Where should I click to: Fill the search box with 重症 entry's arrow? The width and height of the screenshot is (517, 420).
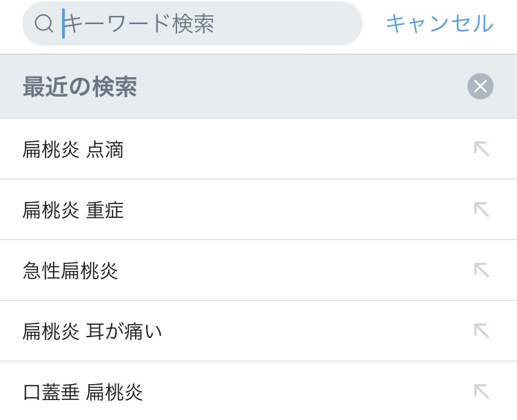pos(481,210)
